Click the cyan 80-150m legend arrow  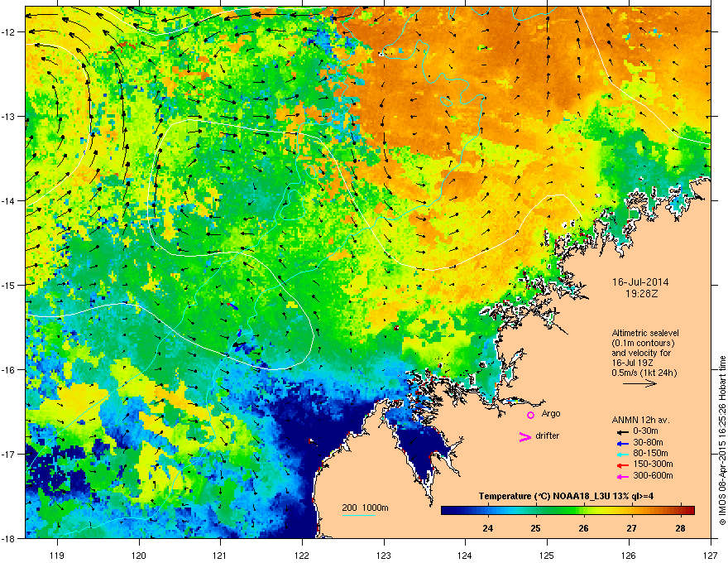click(x=622, y=454)
